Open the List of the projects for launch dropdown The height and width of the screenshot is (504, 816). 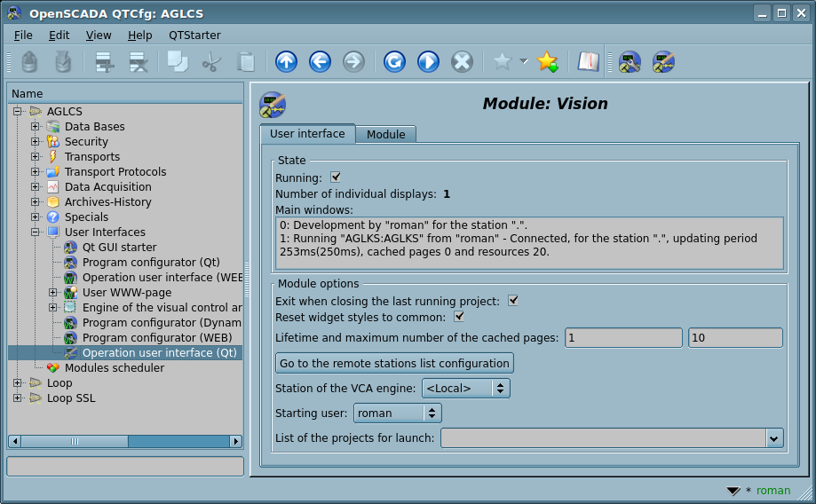774,438
